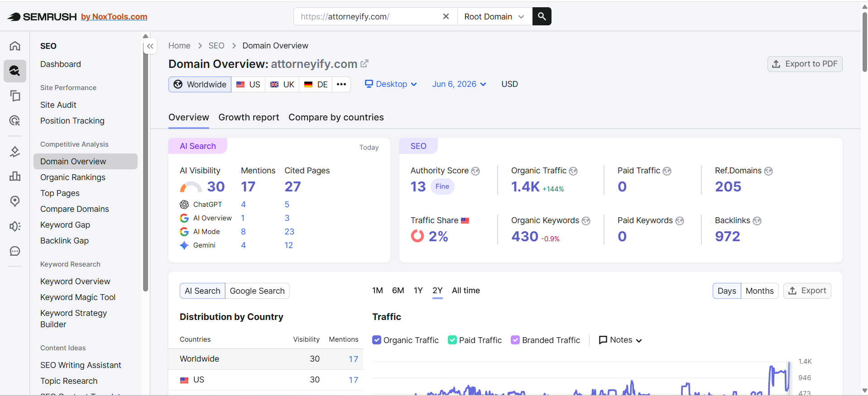The image size is (868, 396).
Task: Click the US flag next to Traffic Share
Action: pos(465,221)
